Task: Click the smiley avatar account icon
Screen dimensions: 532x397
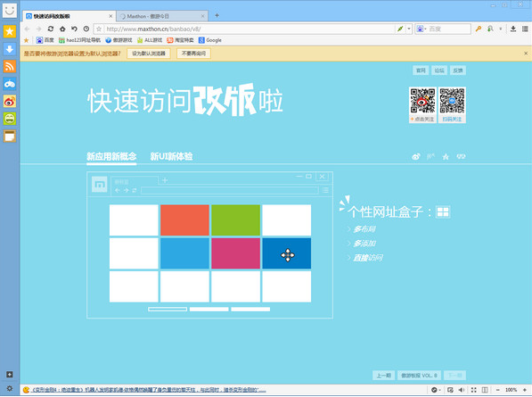Action: pyautogui.click(x=10, y=10)
